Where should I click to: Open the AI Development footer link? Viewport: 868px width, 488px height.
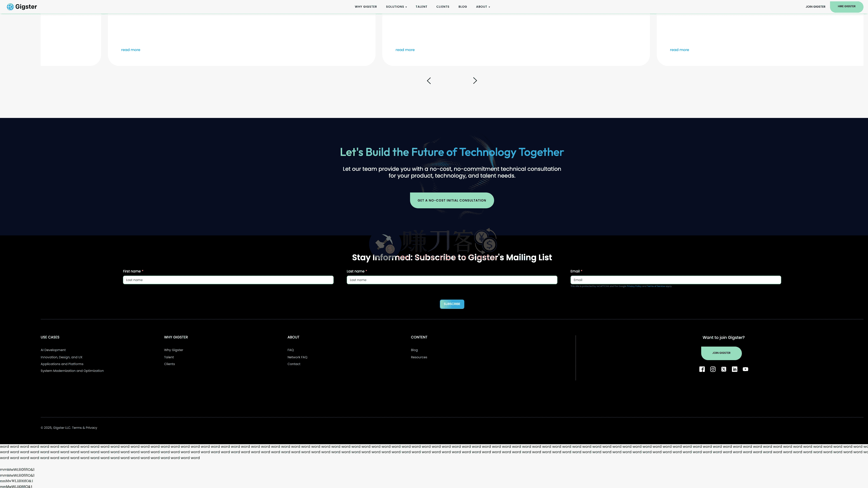[x=53, y=350]
